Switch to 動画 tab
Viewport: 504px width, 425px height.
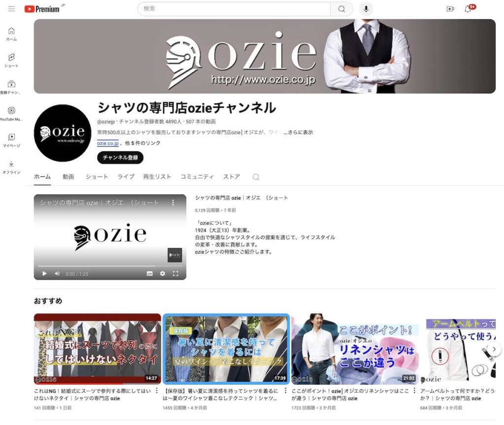point(68,177)
